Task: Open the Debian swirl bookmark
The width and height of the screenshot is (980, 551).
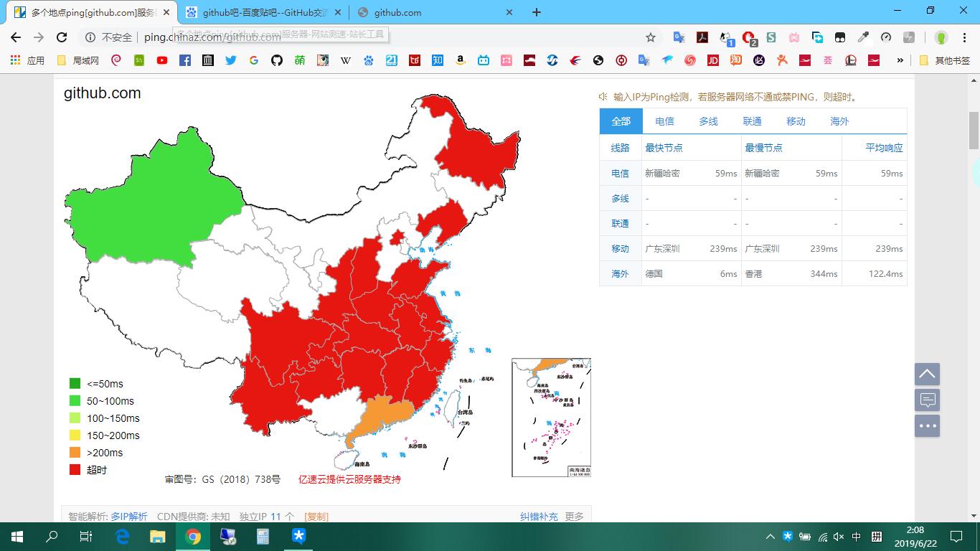Action: pyautogui.click(x=116, y=61)
